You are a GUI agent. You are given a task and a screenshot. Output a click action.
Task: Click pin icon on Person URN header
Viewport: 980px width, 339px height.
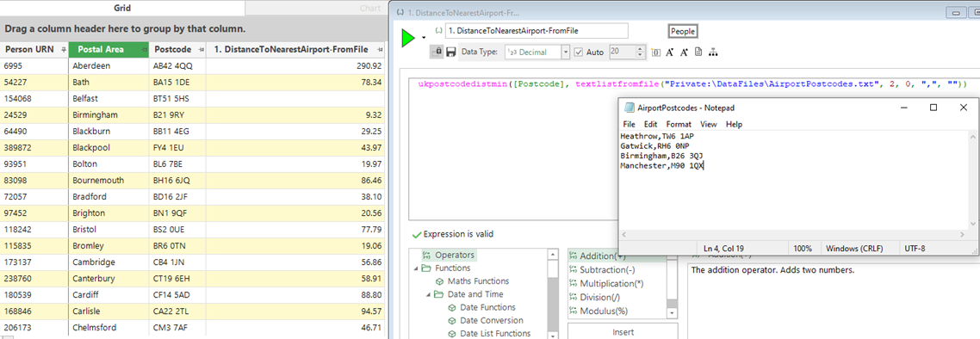coord(63,49)
